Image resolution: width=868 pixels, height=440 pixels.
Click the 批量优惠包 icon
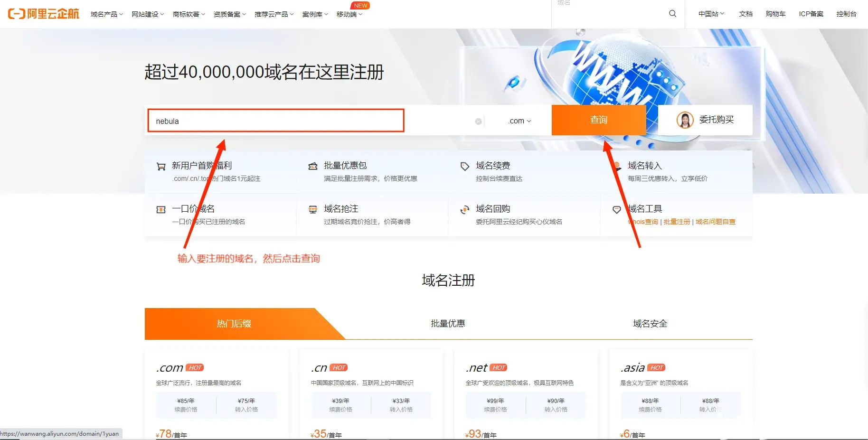313,166
